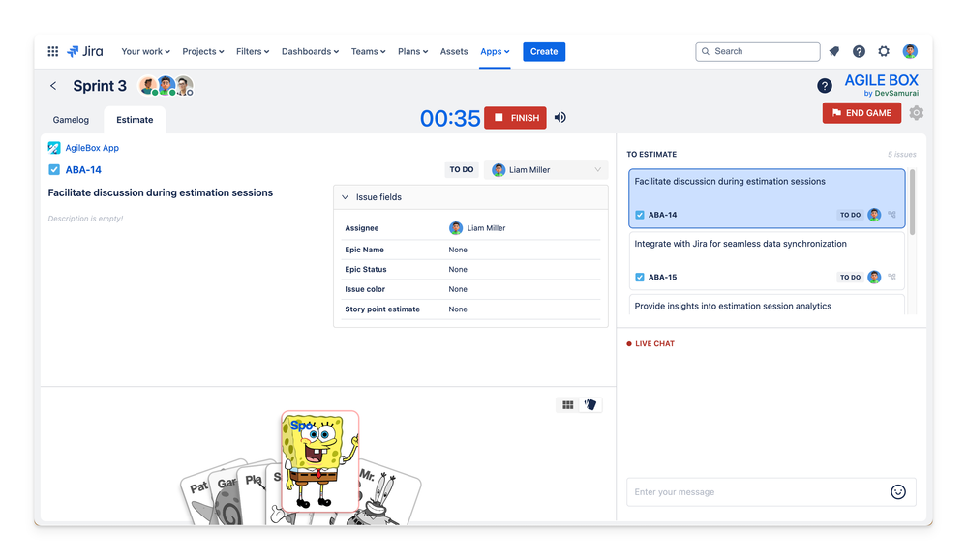Switch to fanned card deck view

pyautogui.click(x=590, y=404)
